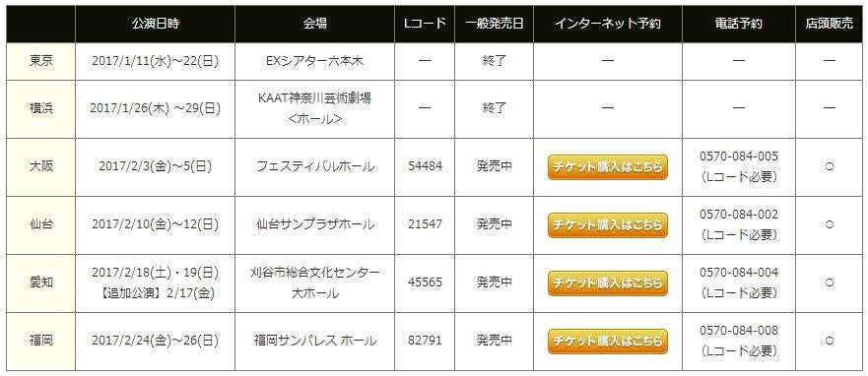Click the circle mark in 大阪 store sales

(829, 167)
